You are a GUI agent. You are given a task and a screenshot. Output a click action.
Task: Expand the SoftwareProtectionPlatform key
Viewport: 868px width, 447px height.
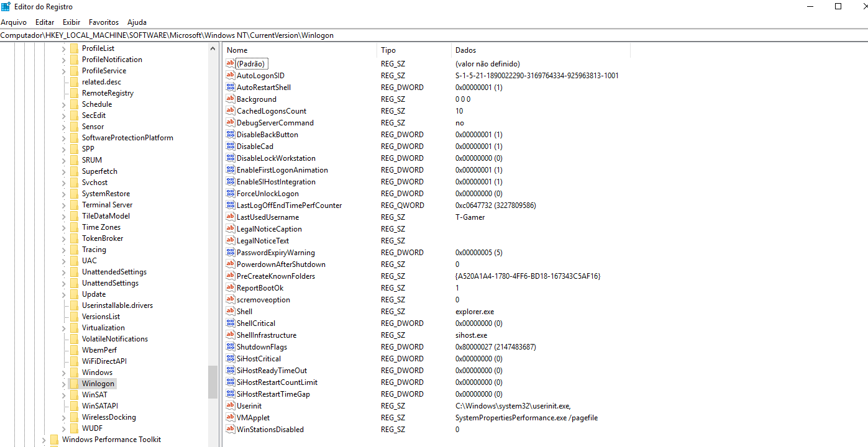pos(63,138)
